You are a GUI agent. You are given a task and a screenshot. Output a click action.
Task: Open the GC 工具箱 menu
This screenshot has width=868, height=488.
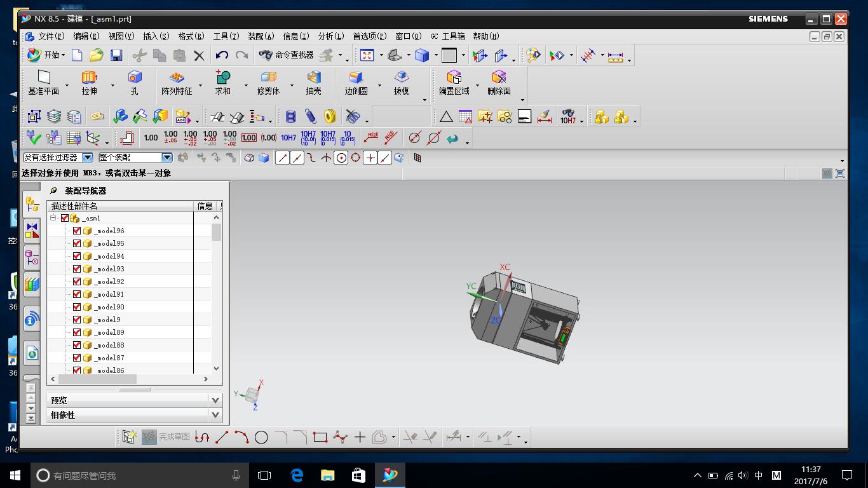tap(447, 36)
